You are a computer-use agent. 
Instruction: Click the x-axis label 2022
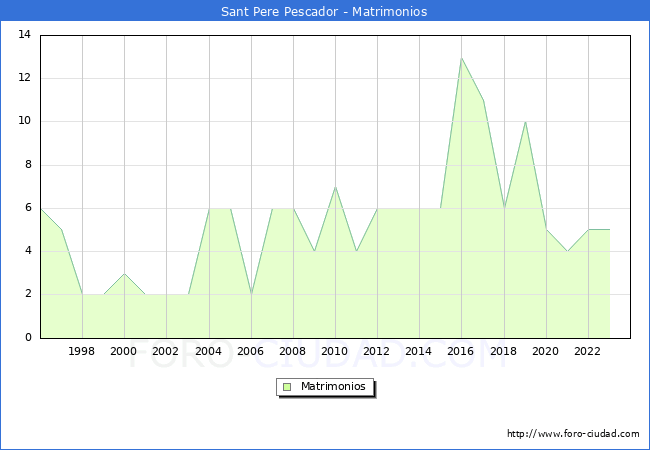pos(587,351)
